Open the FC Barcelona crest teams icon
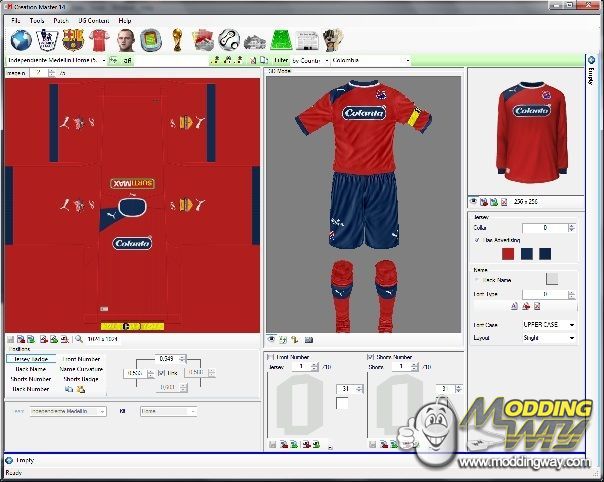604x482 pixels. (73, 41)
